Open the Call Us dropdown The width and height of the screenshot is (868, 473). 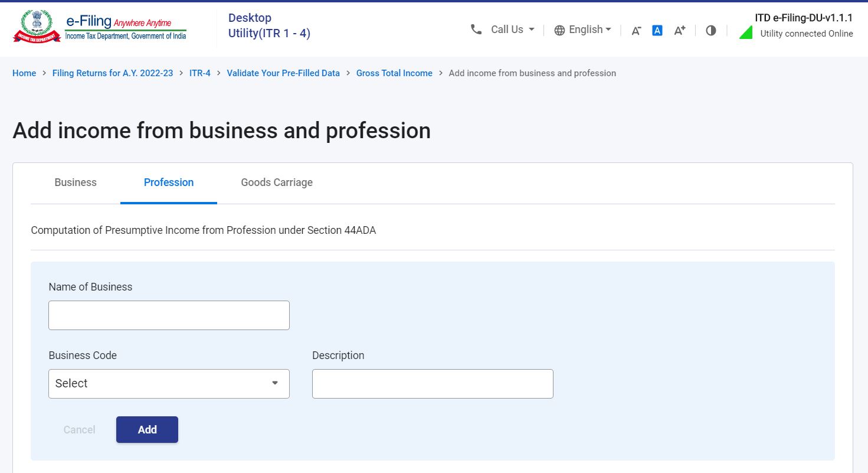coord(513,30)
